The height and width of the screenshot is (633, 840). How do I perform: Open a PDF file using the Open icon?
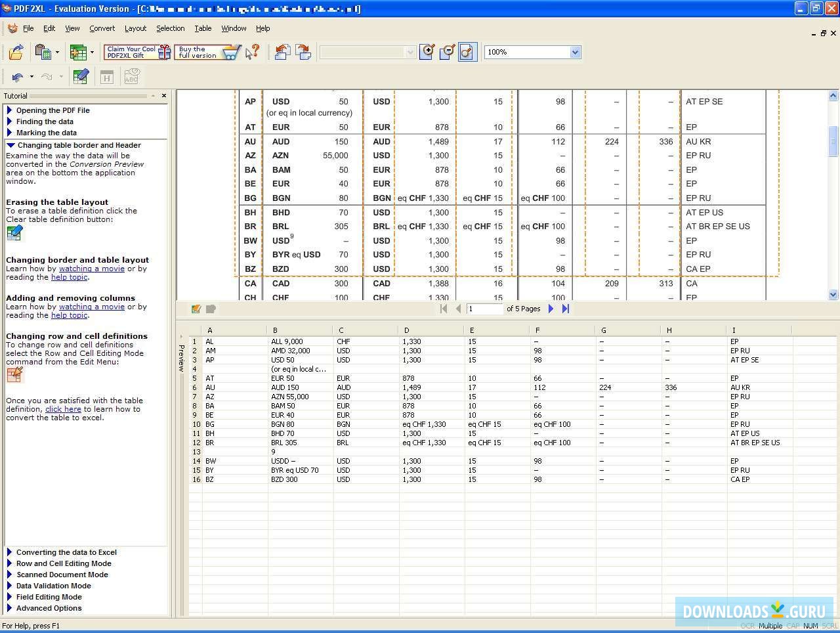click(16, 52)
